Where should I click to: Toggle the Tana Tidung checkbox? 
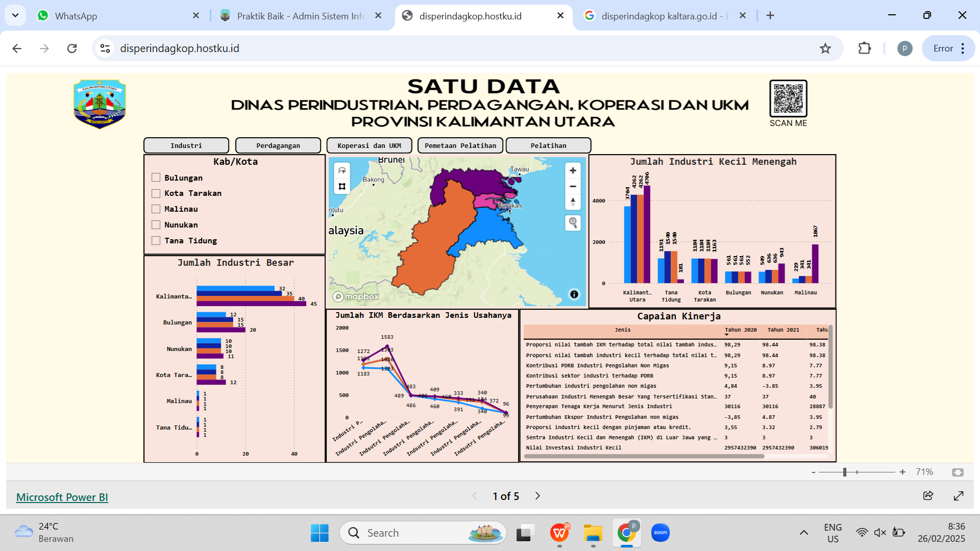[156, 241]
